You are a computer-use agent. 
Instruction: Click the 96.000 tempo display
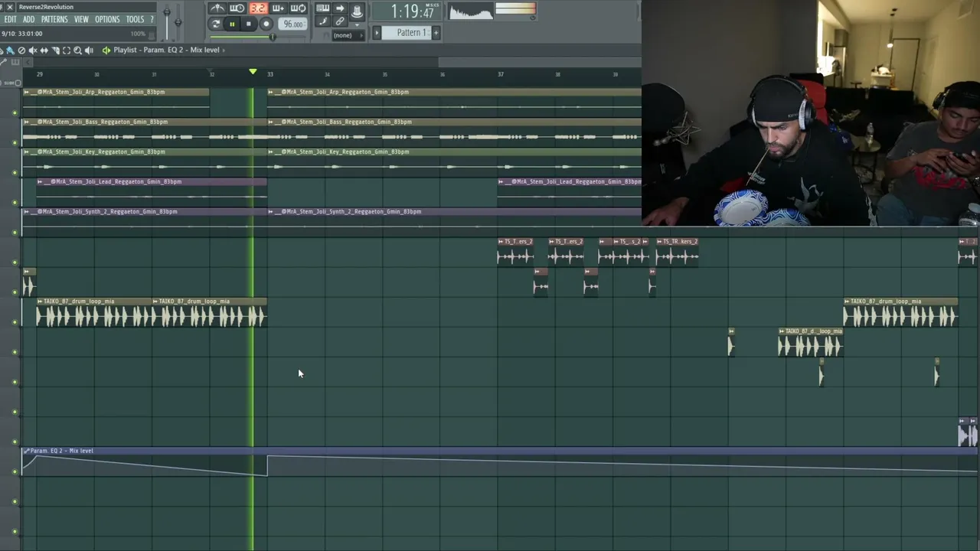tap(292, 24)
